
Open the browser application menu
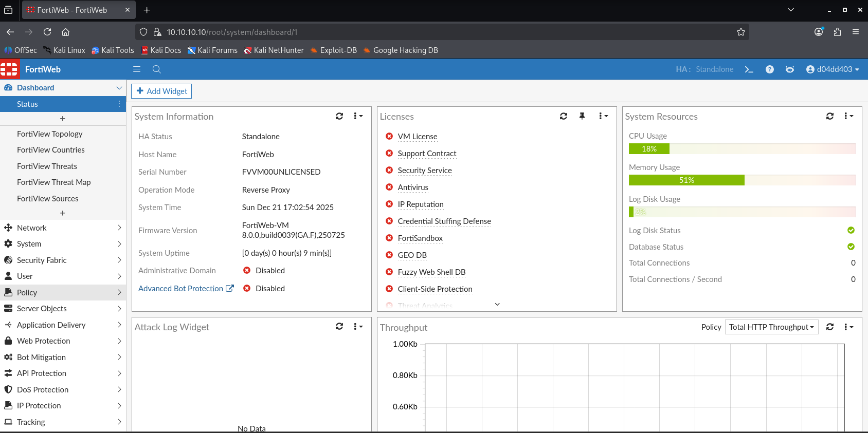tap(856, 32)
